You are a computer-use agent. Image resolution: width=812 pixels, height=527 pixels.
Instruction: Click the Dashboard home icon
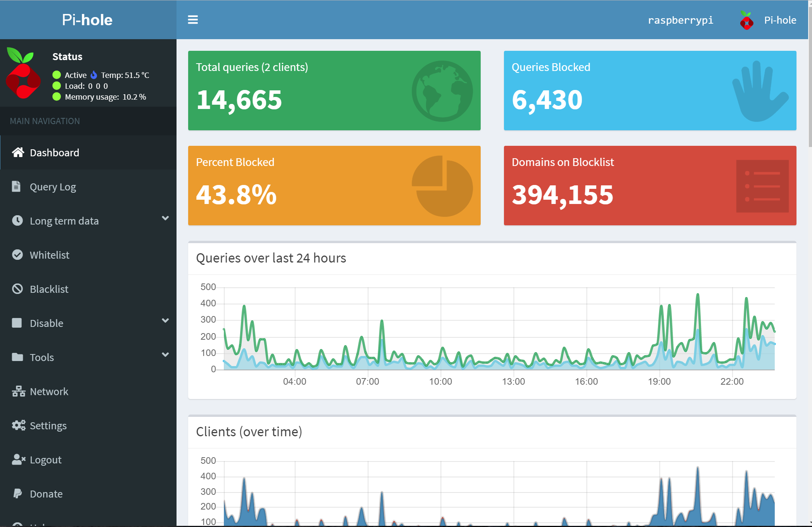[18, 152]
